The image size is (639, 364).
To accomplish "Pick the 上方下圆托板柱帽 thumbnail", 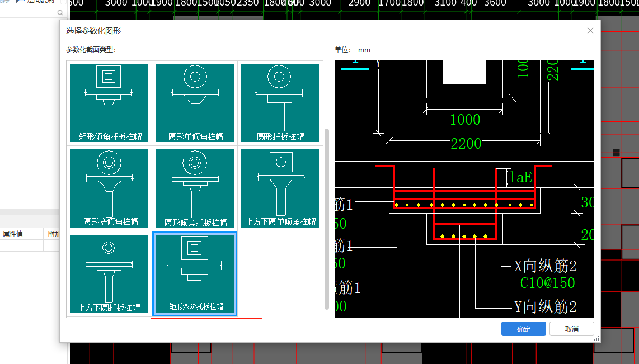I will pos(109,273).
